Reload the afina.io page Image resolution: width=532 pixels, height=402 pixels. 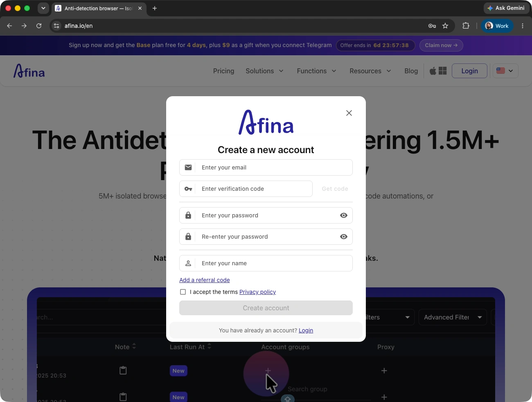pyautogui.click(x=39, y=26)
